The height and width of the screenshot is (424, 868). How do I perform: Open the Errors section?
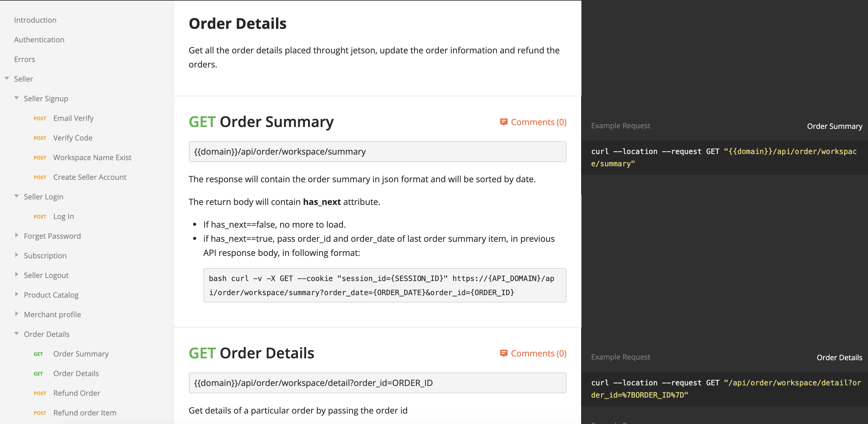25,60
